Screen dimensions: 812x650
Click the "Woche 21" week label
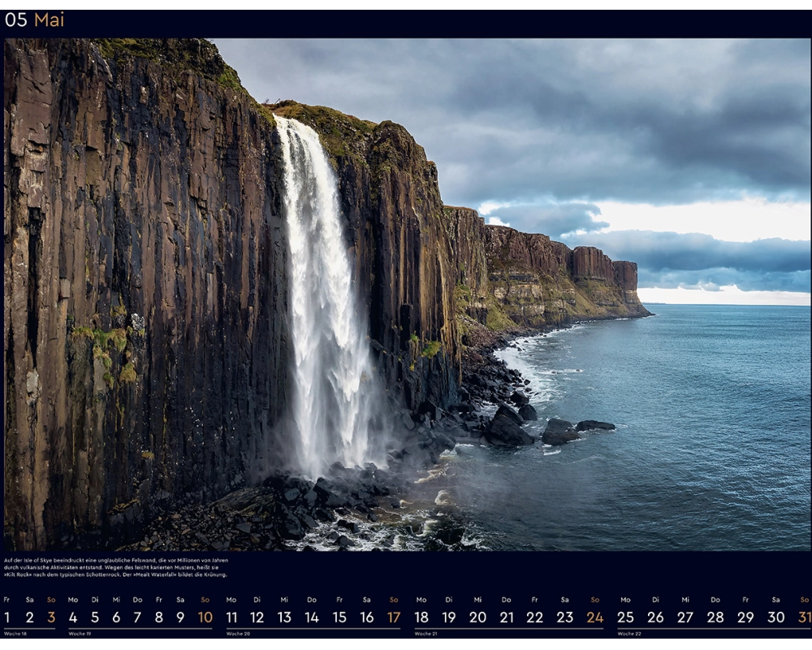pyautogui.click(x=427, y=634)
